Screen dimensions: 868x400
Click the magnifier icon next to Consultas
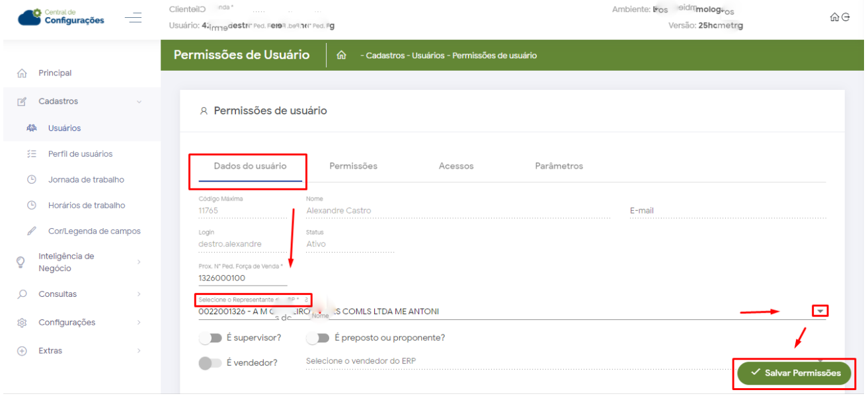(x=22, y=294)
